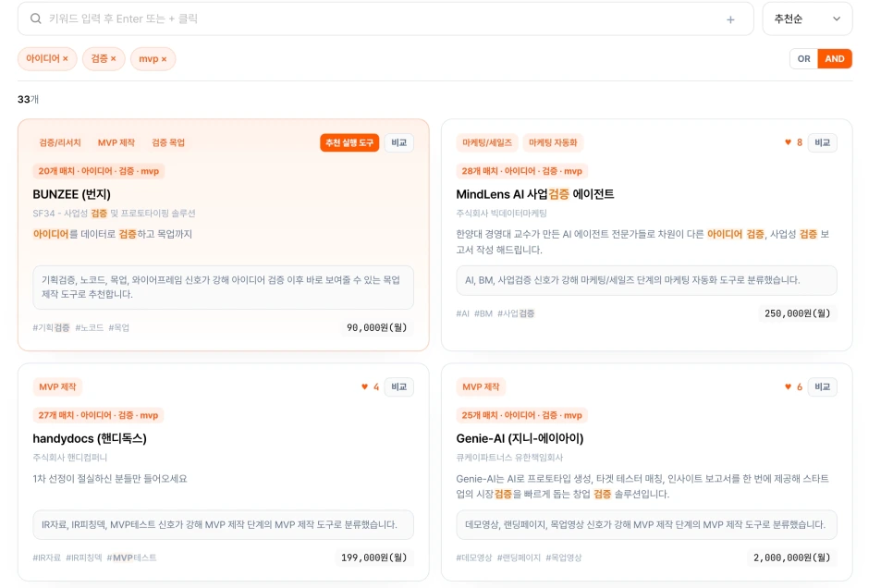893x588 pixels.
Task: Click #데모영상 hashtag
Action: (x=474, y=557)
